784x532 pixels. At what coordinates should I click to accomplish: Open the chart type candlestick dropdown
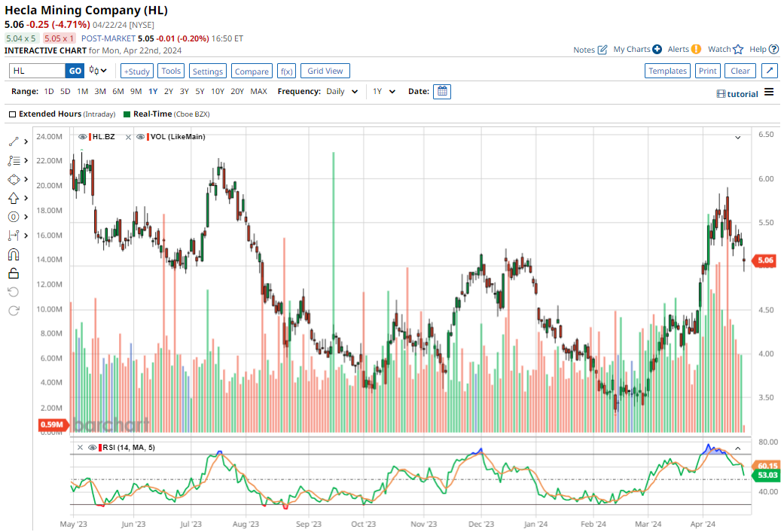click(x=98, y=71)
